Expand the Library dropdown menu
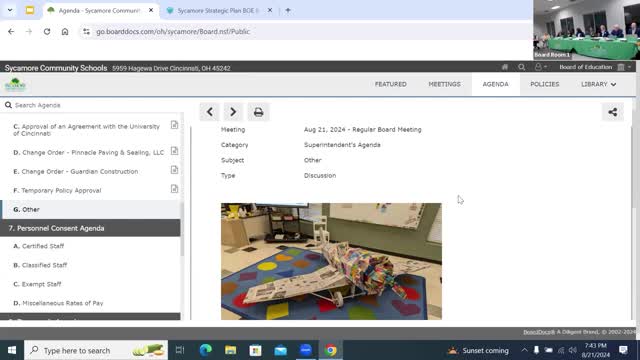The width and height of the screenshot is (640, 360). coord(598,84)
